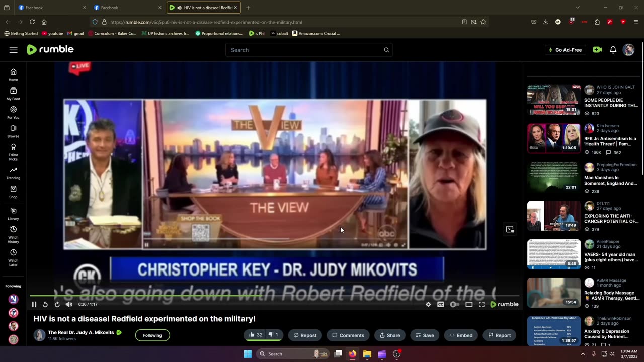This screenshot has width=644, height=362.
Task: Open the Firefox downloads panel
Action: 546,22
